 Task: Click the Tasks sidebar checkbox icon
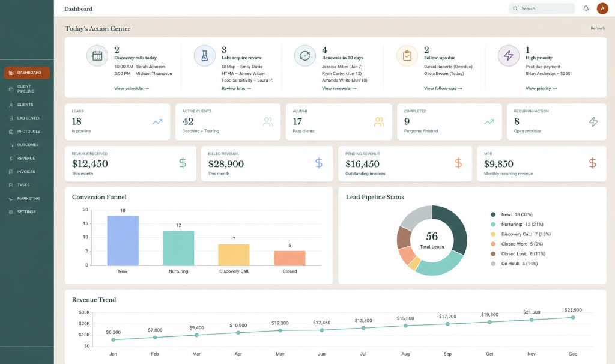11,185
